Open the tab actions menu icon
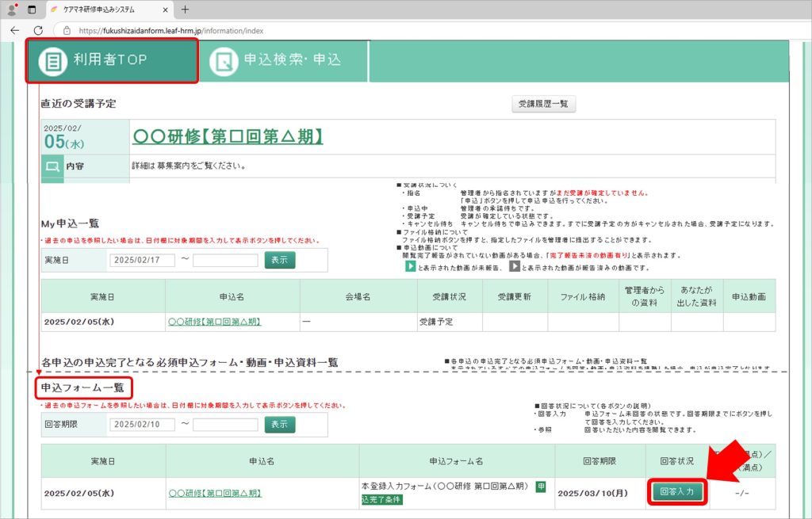The image size is (812, 519). (32, 10)
